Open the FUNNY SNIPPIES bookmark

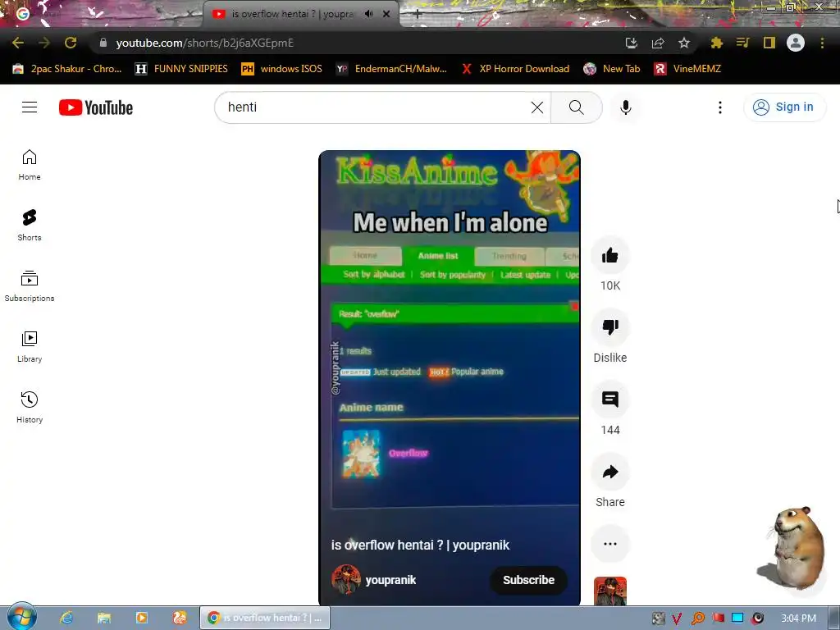pos(181,69)
